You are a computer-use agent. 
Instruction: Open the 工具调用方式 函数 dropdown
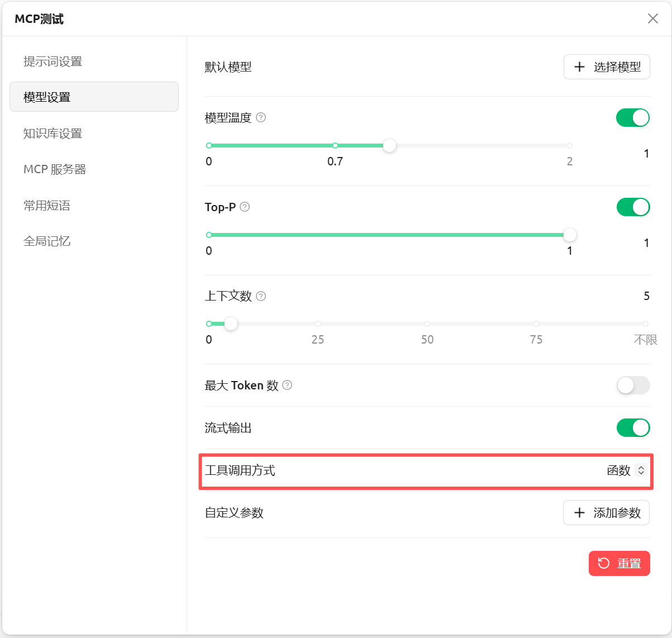coord(626,471)
